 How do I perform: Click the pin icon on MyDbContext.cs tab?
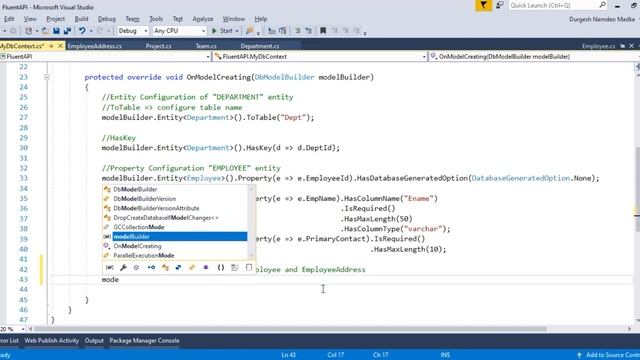coord(51,46)
